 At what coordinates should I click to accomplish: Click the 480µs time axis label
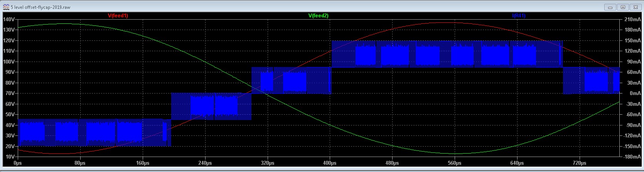pyautogui.click(x=393, y=163)
